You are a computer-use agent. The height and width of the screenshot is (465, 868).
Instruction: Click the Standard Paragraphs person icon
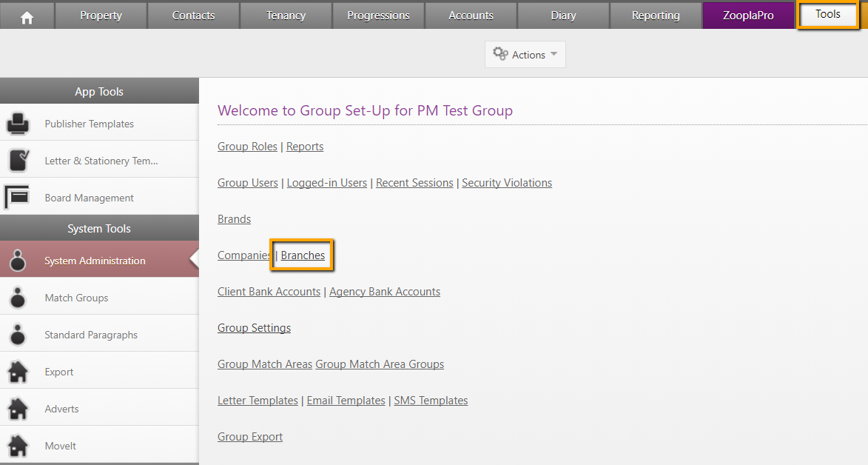click(x=18, y=335)
